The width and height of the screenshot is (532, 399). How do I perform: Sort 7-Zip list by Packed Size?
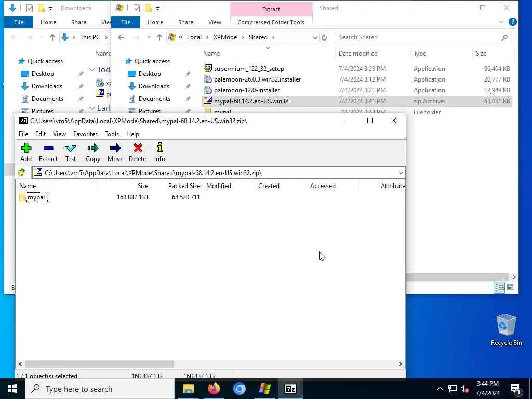(x=184, y=186)
